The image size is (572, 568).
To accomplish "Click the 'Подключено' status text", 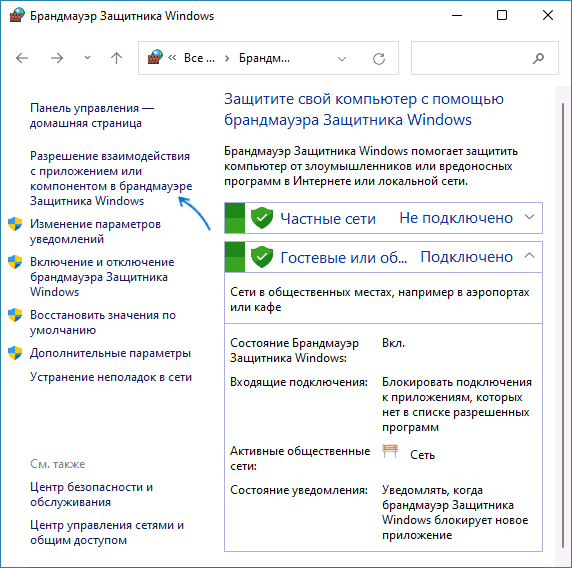I will (x=467, y=257).
